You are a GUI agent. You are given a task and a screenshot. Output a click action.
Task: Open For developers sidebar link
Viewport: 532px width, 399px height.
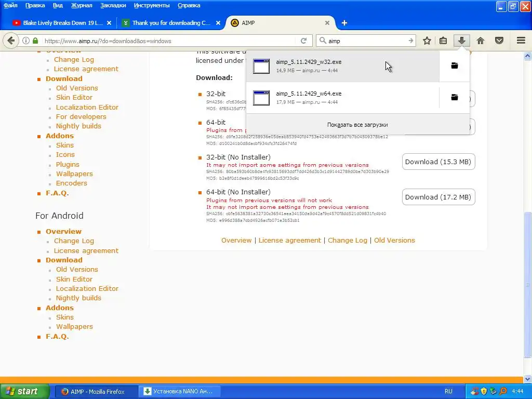click(x=81, y=117)
